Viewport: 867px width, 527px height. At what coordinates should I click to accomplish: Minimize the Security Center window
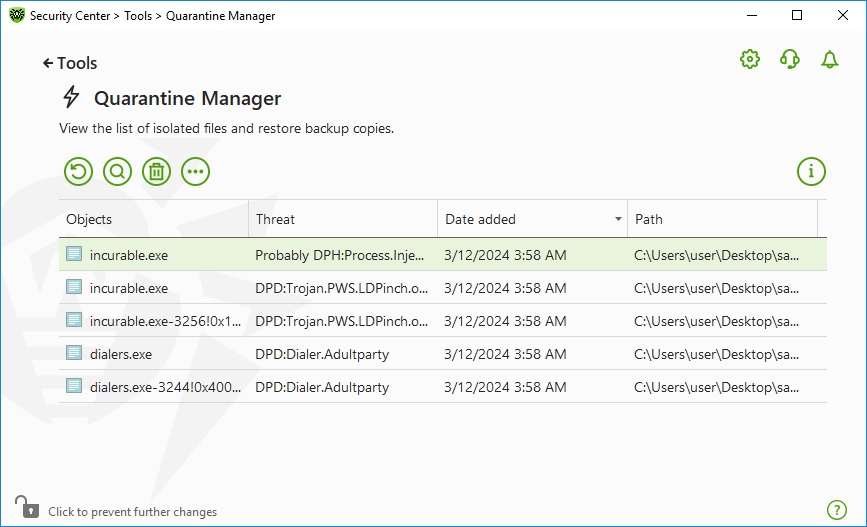[x=751, y=15]
